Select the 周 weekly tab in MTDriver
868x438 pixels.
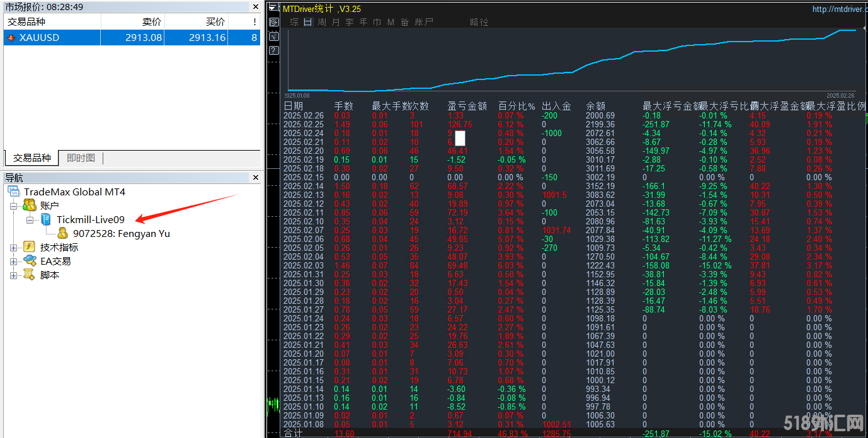click(321, 22)
